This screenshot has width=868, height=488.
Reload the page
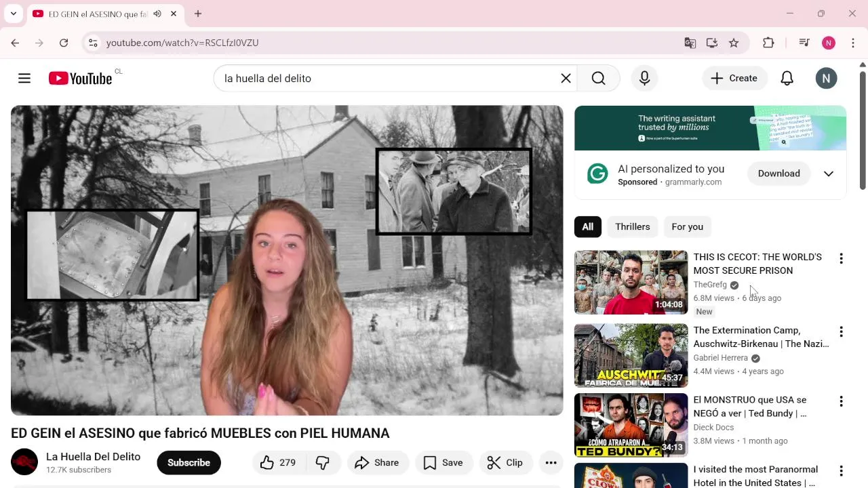[64, 43]
